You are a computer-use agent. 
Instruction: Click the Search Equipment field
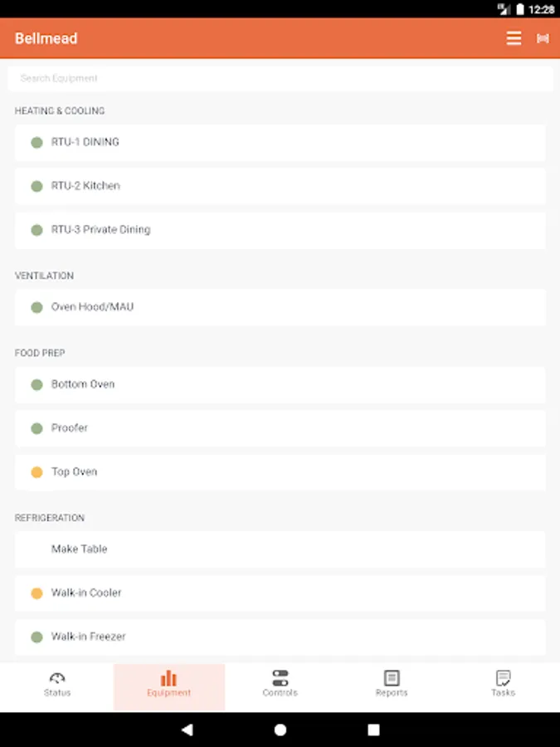click(x=280, y=78)
